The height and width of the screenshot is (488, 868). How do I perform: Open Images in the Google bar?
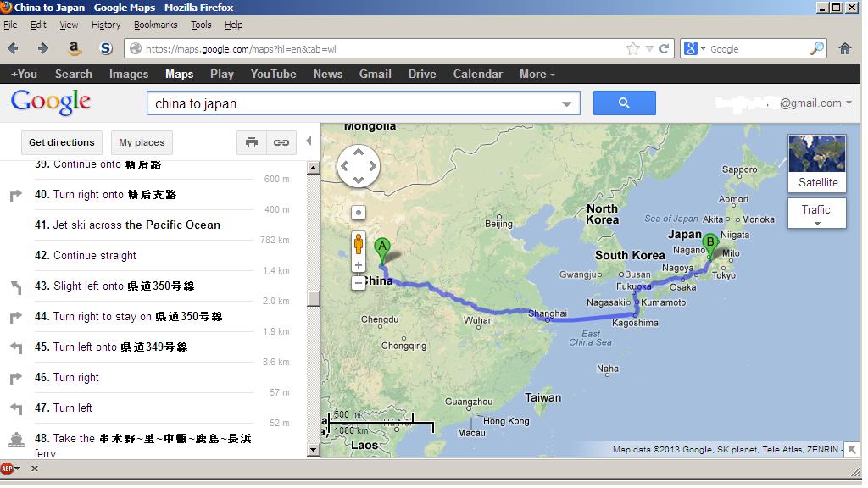(x=129, y=75)
